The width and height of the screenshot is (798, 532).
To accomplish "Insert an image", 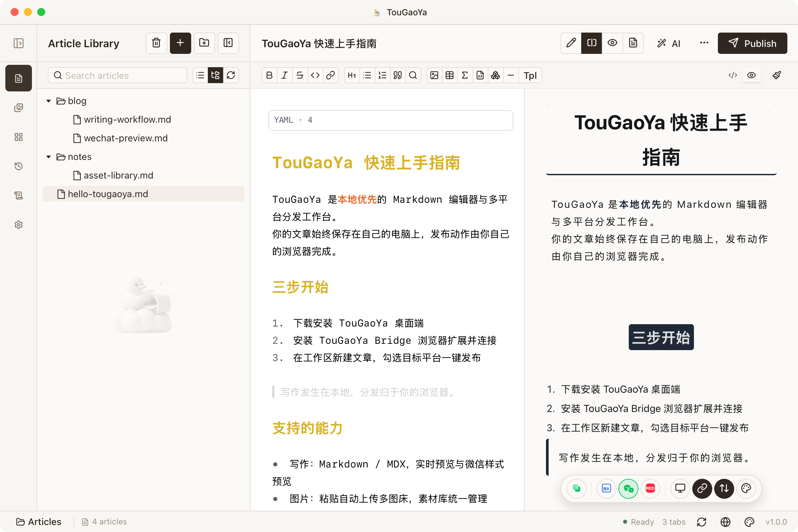I will (x=434, y=75).
